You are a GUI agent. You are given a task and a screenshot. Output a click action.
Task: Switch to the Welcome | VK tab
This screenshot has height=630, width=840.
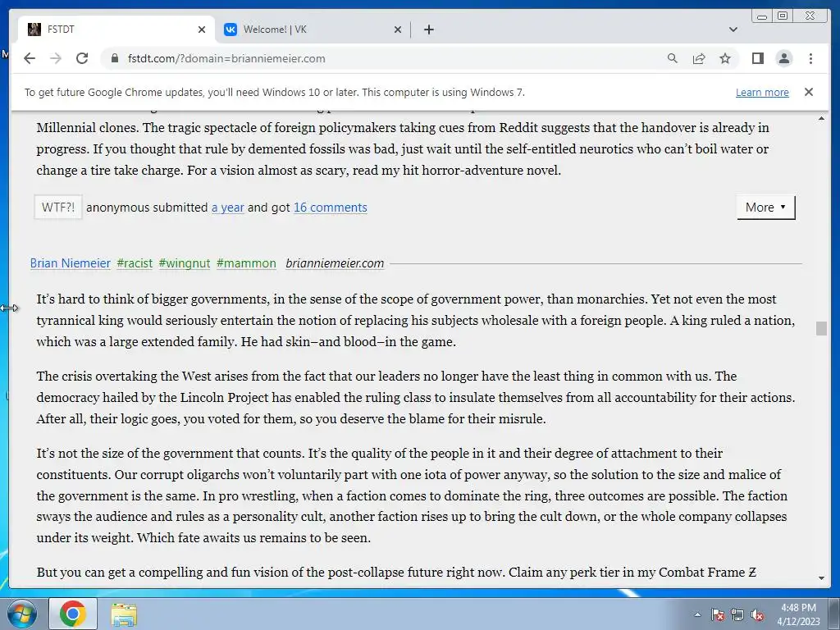coord(313,30)
